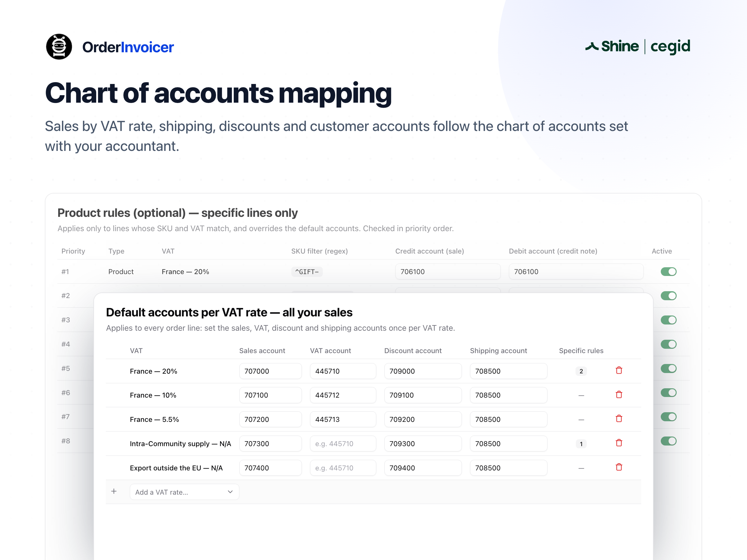Edit the France — 5.5% VAT account 445713
The height and width of the screenshot is (560, 747).
(x=343, y=420)
